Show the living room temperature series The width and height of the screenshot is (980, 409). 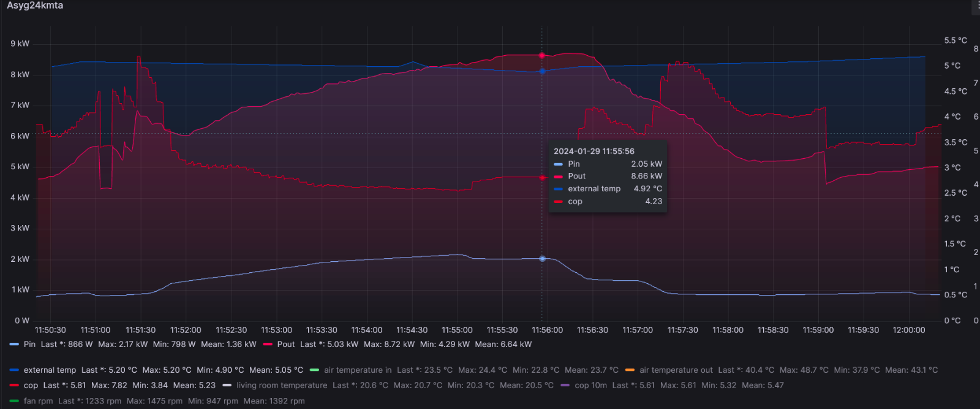click(x=282, y=386)
